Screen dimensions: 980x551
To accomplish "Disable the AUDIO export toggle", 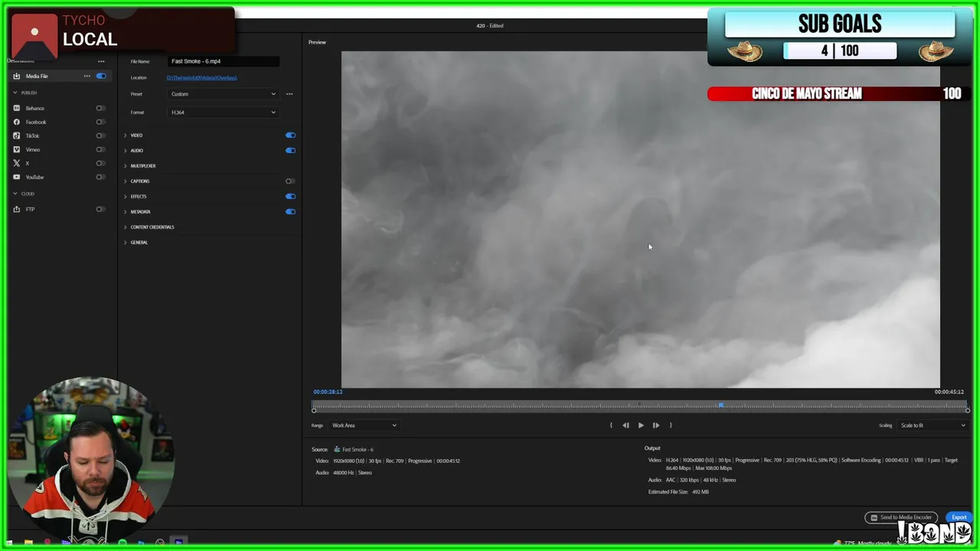I will pos(290,150).
